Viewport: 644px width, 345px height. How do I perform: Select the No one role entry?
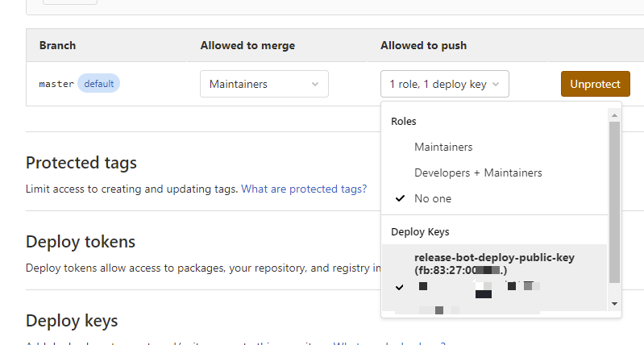[x=433, y=198]
